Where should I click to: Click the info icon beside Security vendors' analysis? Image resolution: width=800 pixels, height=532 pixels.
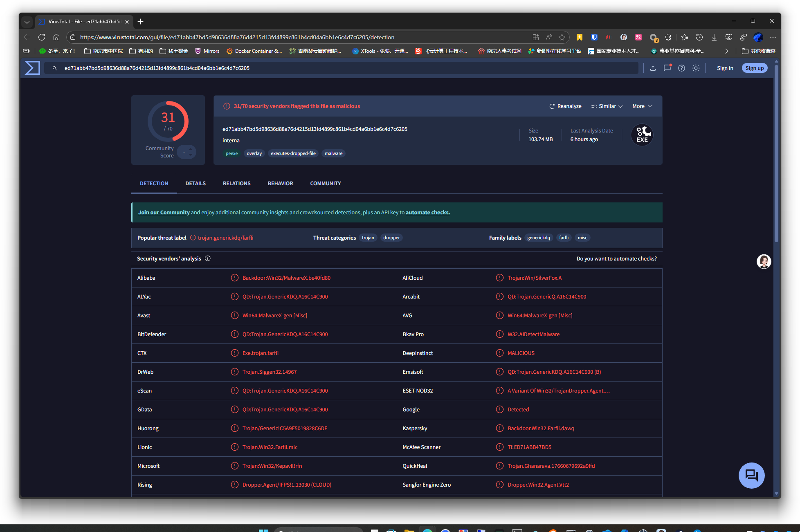pos(208,258)
